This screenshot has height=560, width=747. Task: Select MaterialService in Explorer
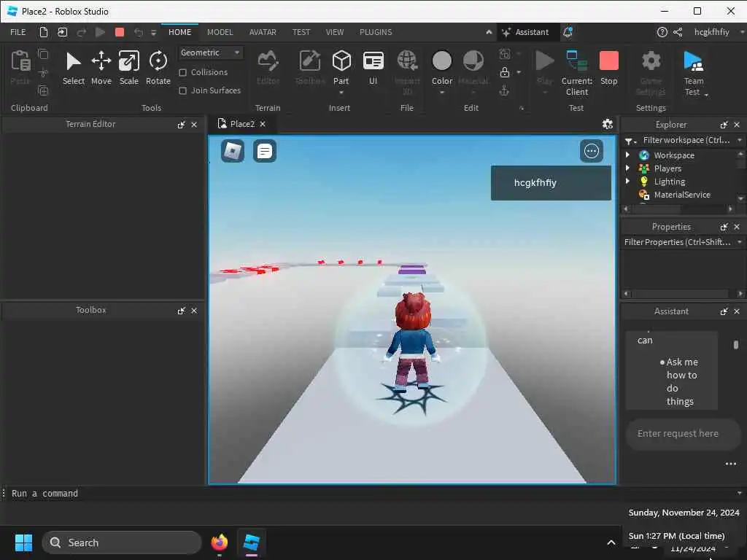pos(682,194)
